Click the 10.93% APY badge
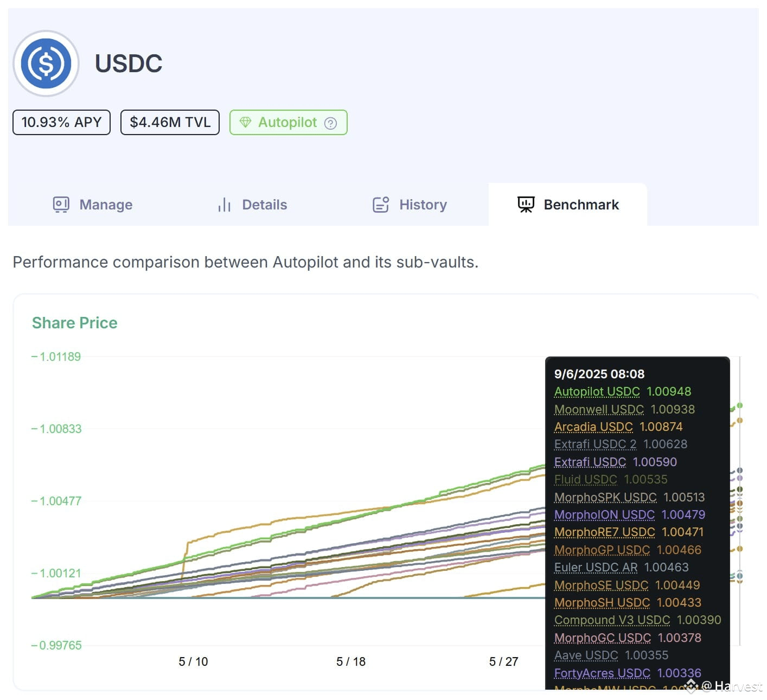This screenshot has width=767, height=700. (x=61, y=122)
